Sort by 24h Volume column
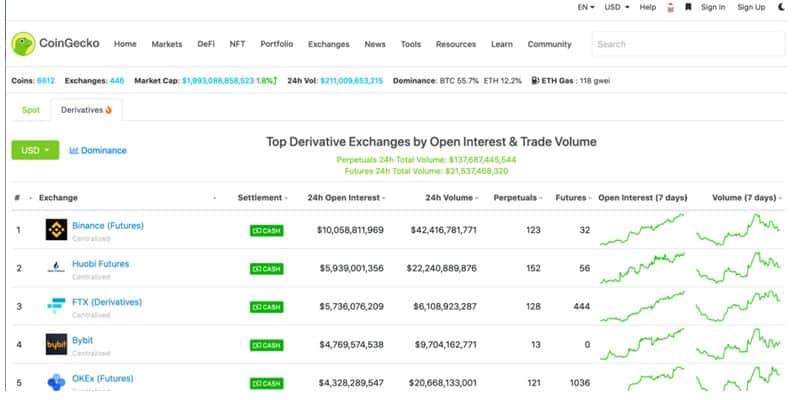 (x=452, y=198)
